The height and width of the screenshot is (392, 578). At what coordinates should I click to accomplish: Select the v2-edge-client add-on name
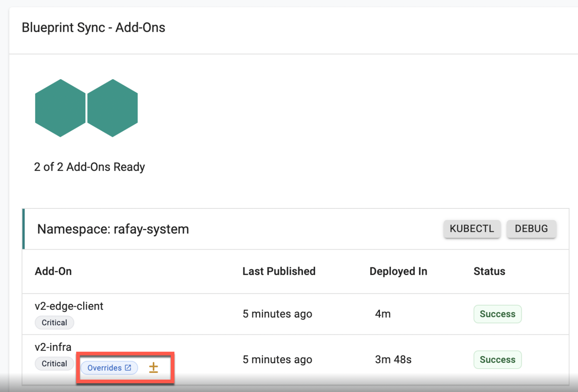tap(69, 306)
